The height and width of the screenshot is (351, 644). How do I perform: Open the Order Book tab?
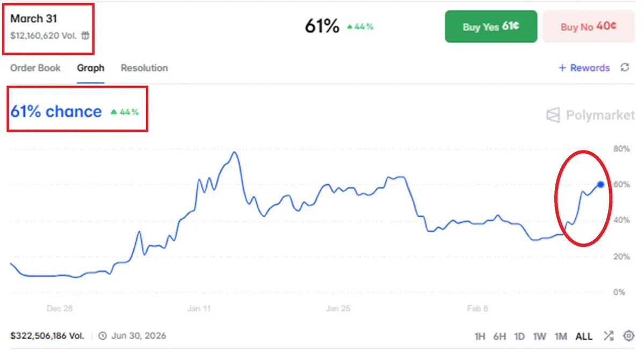(x=35, y=68)
